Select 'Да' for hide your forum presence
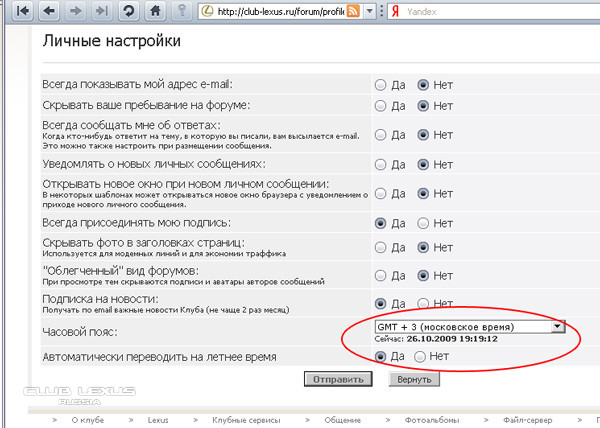The width and height of the screenshot is (600, 428). click(380, 106)
